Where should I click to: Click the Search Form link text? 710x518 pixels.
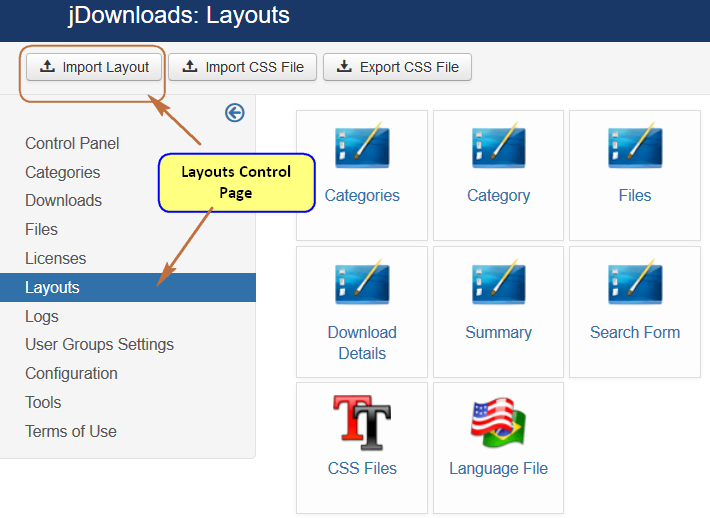[635, 332]
